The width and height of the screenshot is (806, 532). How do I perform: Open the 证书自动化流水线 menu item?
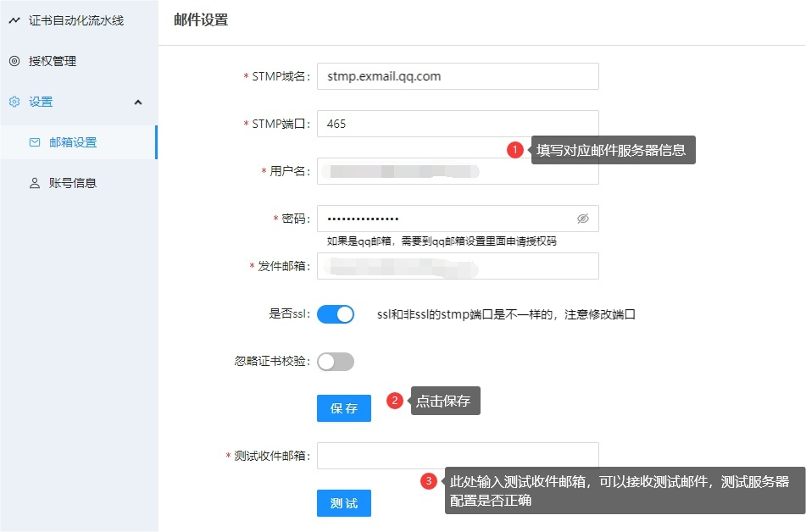pos(76,20)
